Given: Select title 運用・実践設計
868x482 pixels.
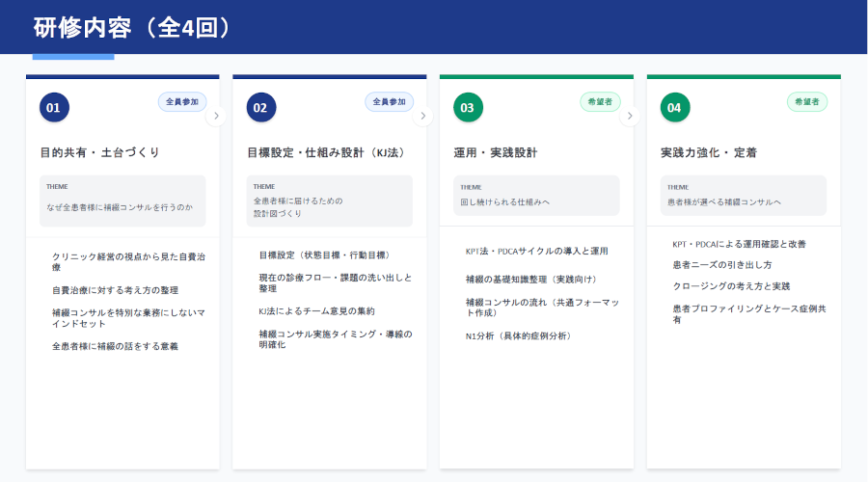Looking at the screenshot, I should [x=496, y=152].
